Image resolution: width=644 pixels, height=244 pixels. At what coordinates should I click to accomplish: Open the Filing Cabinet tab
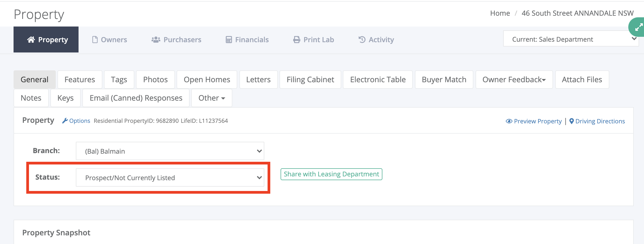coord(310,80)
